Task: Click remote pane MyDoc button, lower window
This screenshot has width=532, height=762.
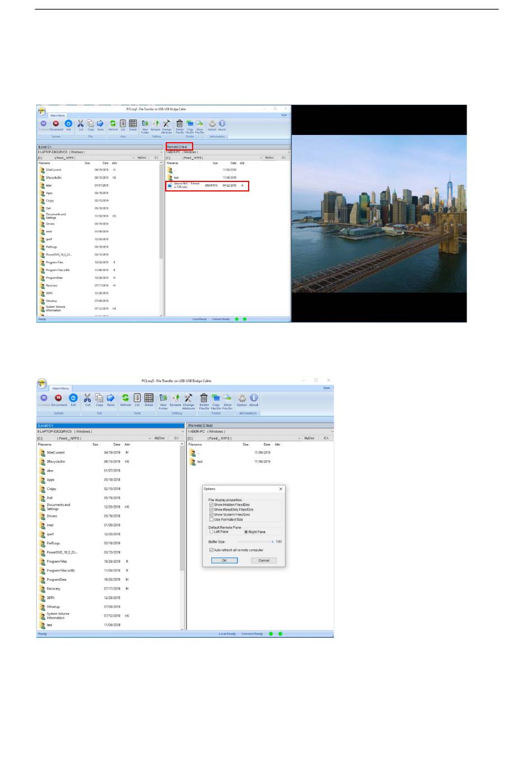Action: [x=309, y=438]
